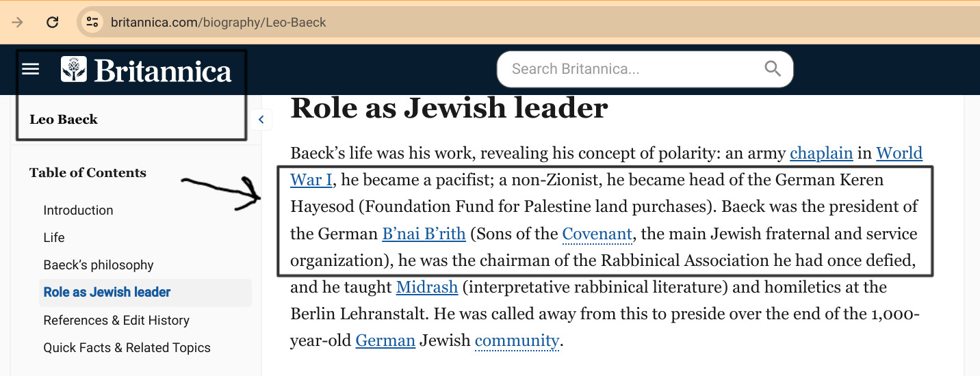Reload the page

(x=52, y=23)
